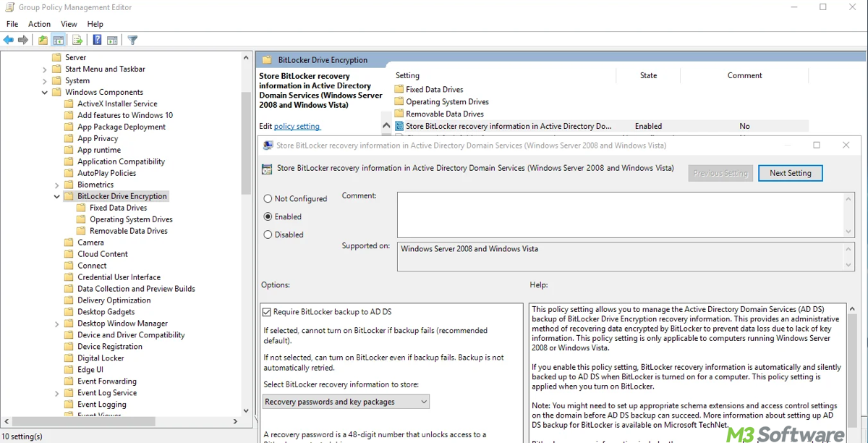Click the Filter funnel toolbar icon
This screenshot has width=868, height=443.
132,41
